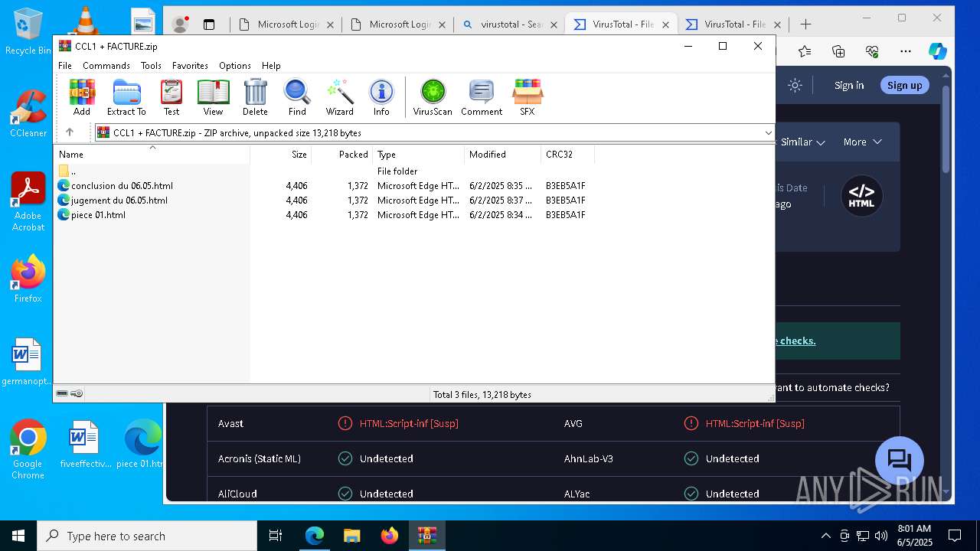This screenshot has width=980, height=551.
Task: Open Recycle Bin on desktop
Action: pos(28,31)
